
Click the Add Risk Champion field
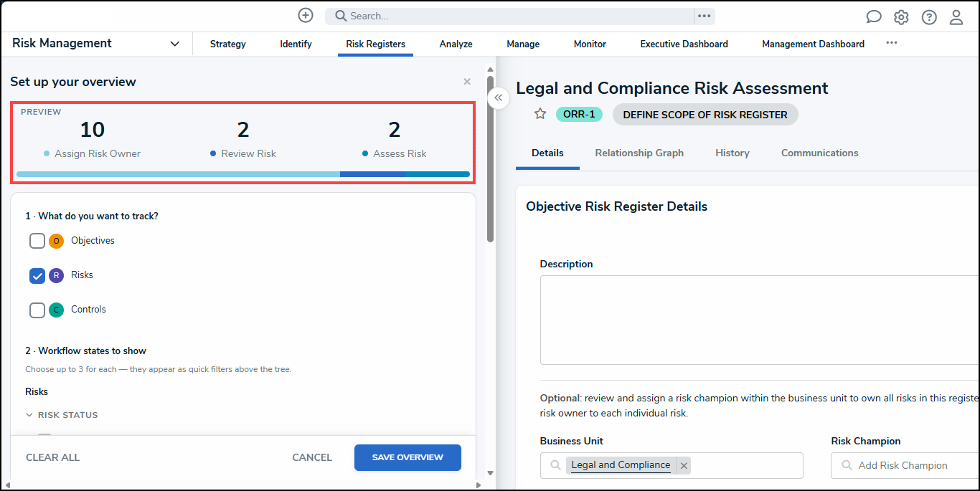click(x=905, y=465)
